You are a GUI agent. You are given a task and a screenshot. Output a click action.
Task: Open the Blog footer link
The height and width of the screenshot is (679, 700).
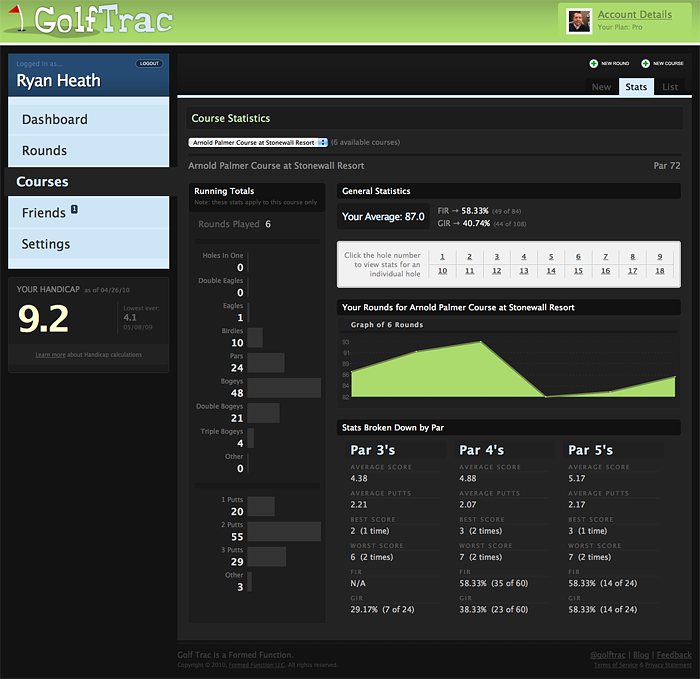641,655
